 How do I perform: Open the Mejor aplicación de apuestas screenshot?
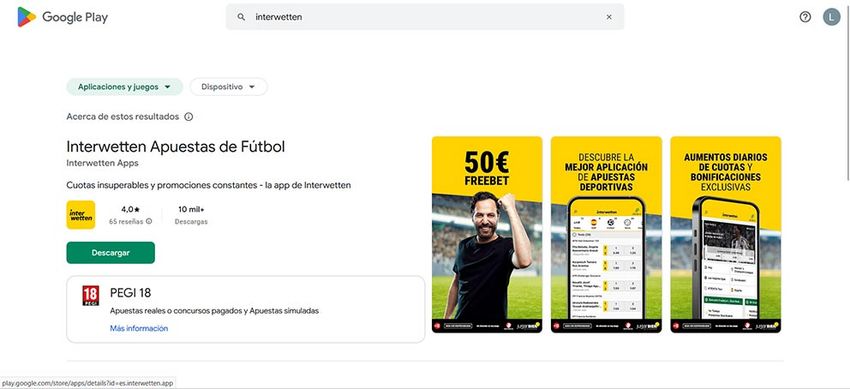pyautogui.click(x=606, y=235)
